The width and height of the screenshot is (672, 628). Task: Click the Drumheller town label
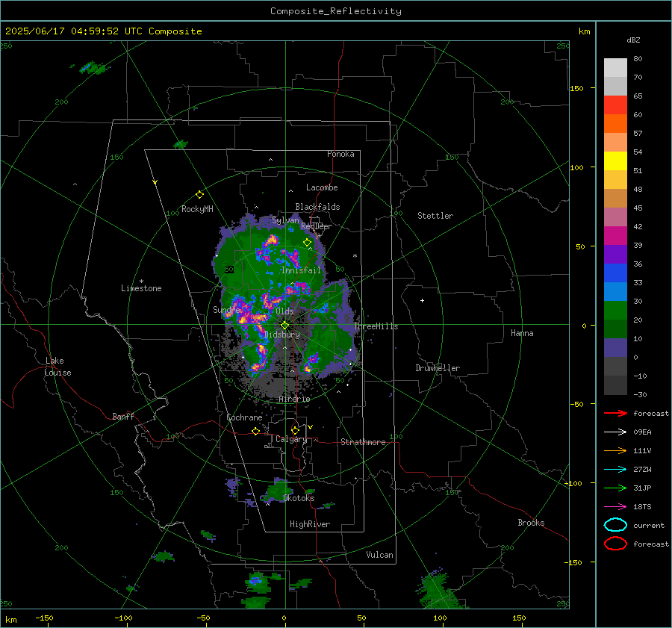(438, 368)
